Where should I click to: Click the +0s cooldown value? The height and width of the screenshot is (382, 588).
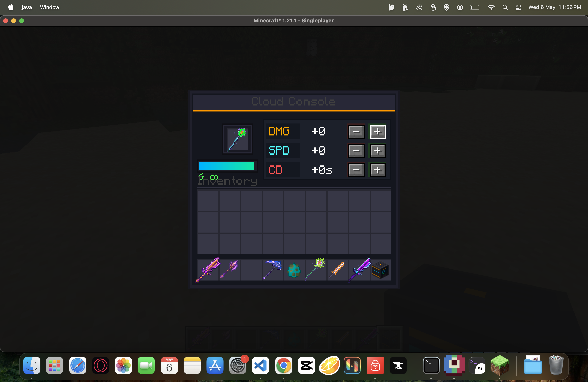[x=322, y=170]
